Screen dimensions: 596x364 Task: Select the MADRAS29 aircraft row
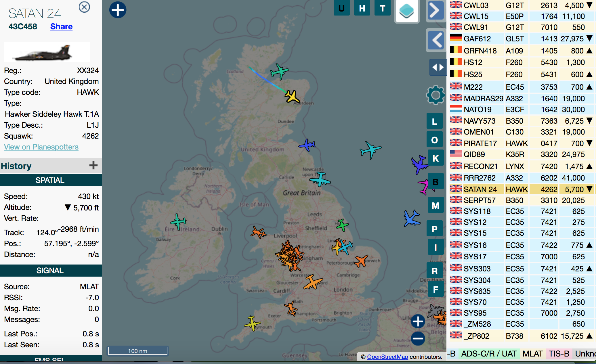point(521,99)
